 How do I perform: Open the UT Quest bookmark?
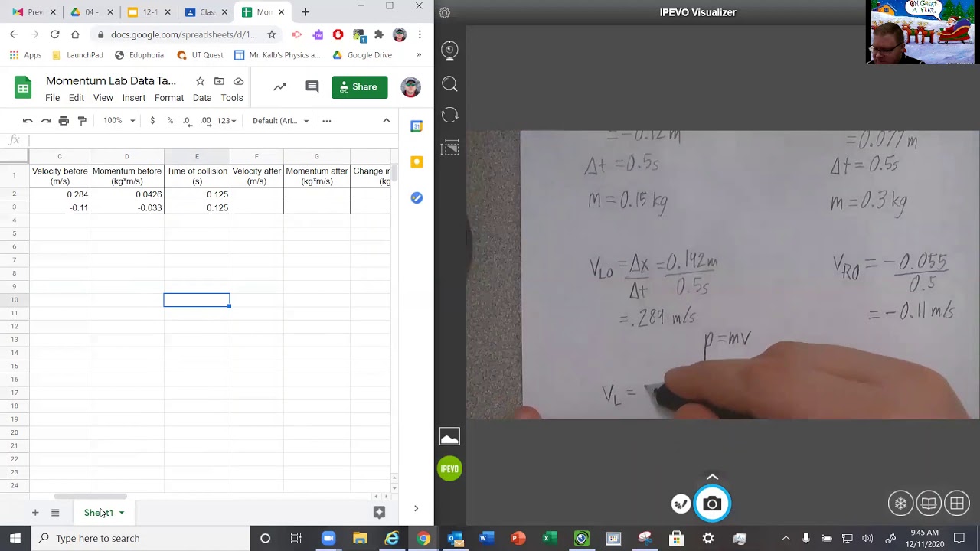(x=200, y=55)
